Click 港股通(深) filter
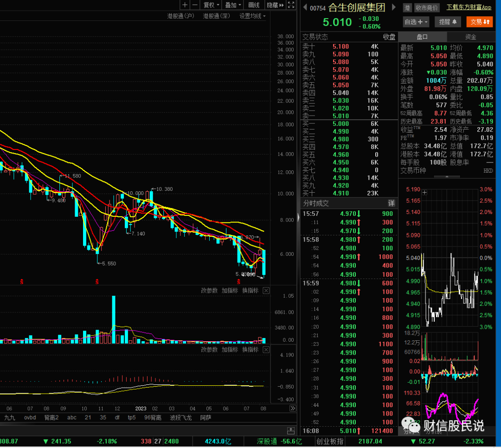 216,16
